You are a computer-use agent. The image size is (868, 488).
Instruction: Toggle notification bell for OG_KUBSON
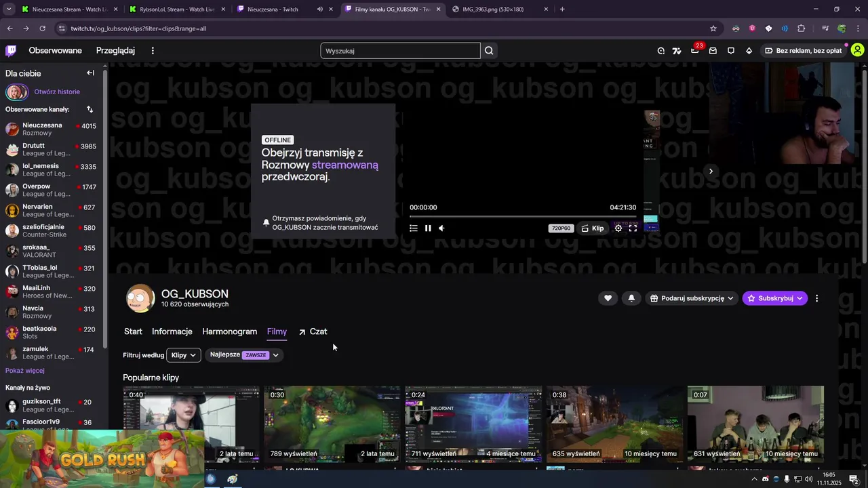pyautogui.click(x=631, y=298)
